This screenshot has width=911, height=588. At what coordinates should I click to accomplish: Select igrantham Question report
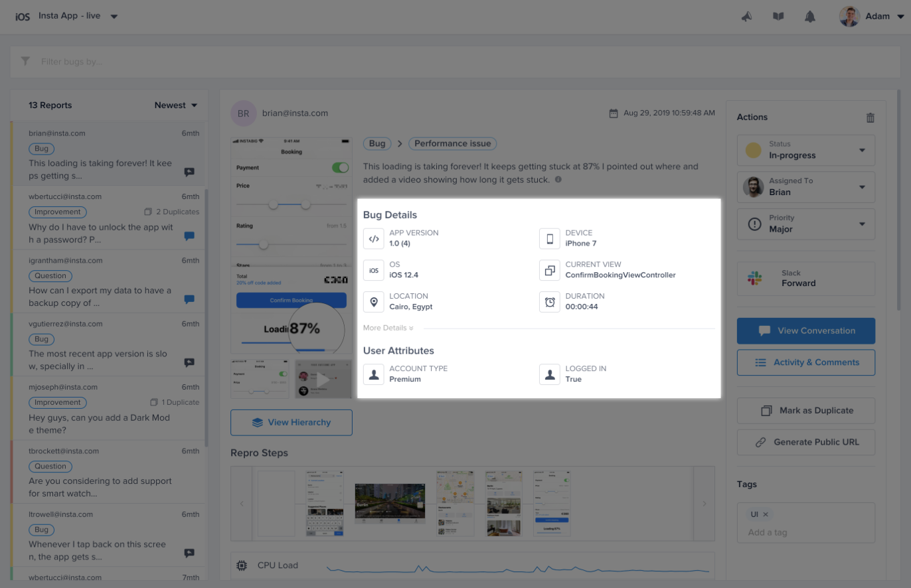pos(109,281)
